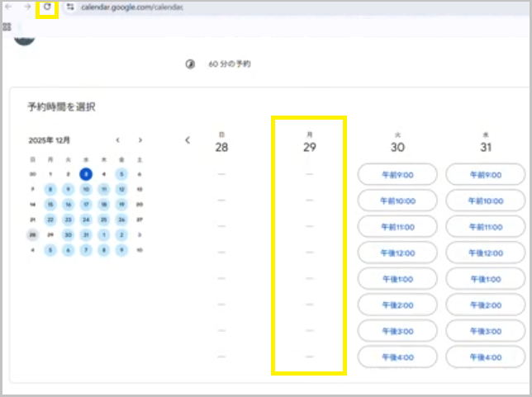Select December 15 in mini calendar
The width and height of the screenshot is (532, 397).
point(50,205)
